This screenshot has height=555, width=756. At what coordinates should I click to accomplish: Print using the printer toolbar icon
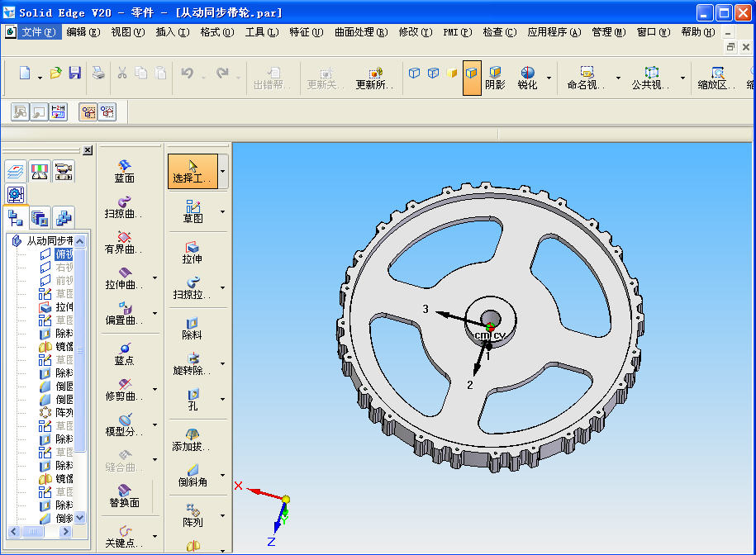(x=98, y=74)
